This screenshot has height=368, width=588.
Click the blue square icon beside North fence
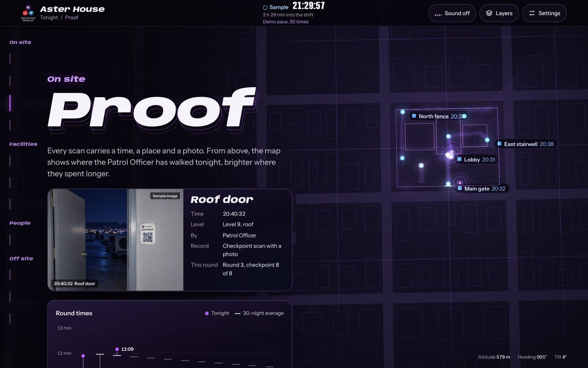click(x=414, y=116)
